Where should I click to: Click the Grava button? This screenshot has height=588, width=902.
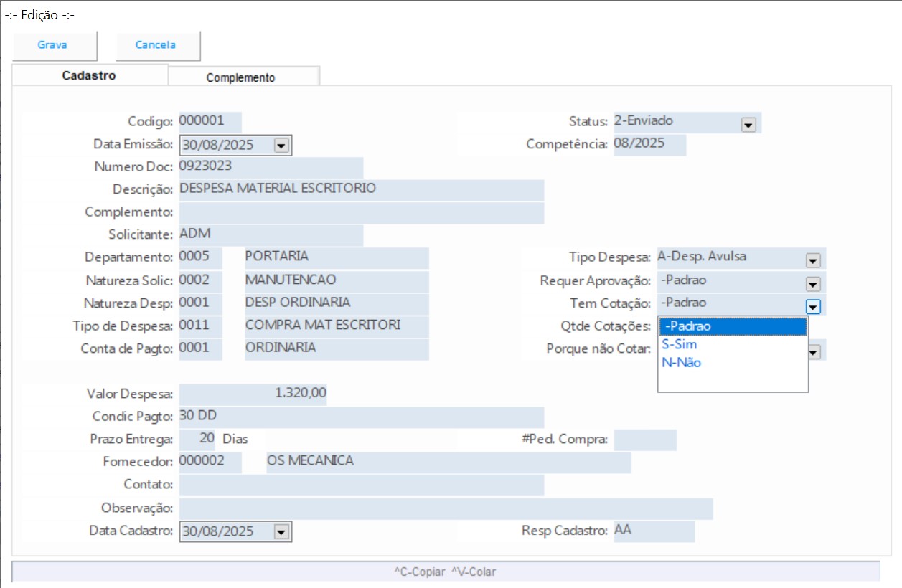tap(52, 45)
